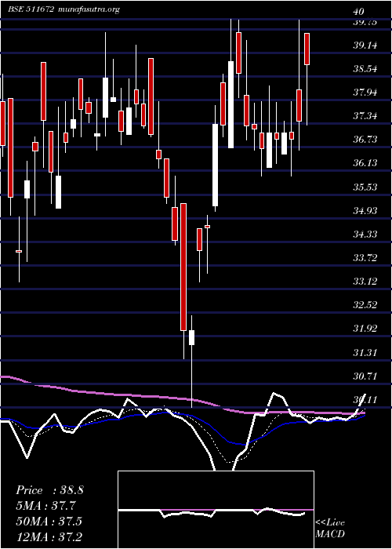Click the 34.33 price axis label
Screen dimensions: 392x549
click(x=365, y=234)
